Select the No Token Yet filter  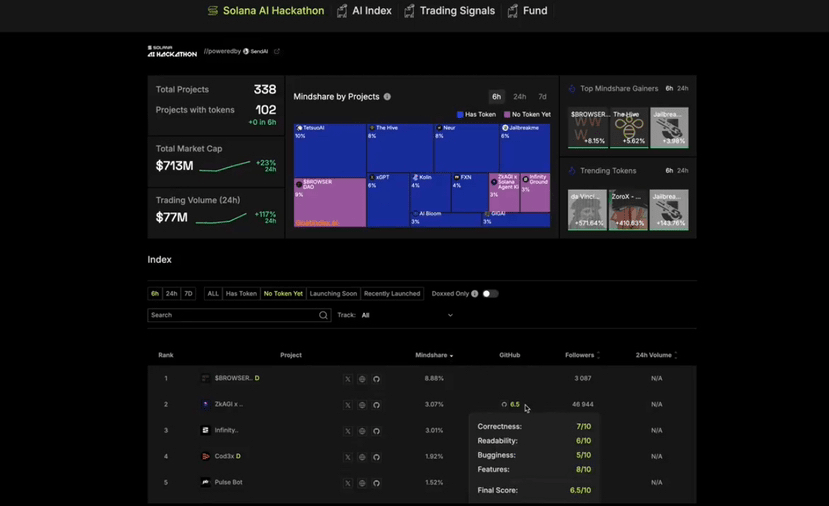coord(283,294)
